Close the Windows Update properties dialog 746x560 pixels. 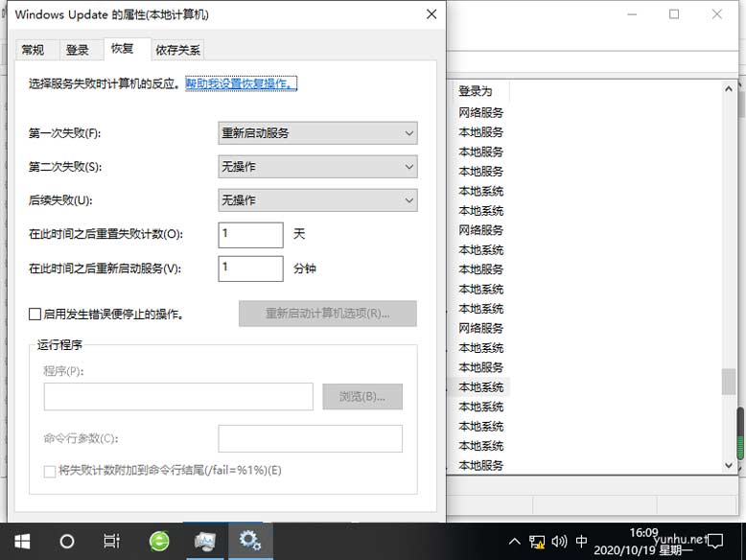[431, 14]
